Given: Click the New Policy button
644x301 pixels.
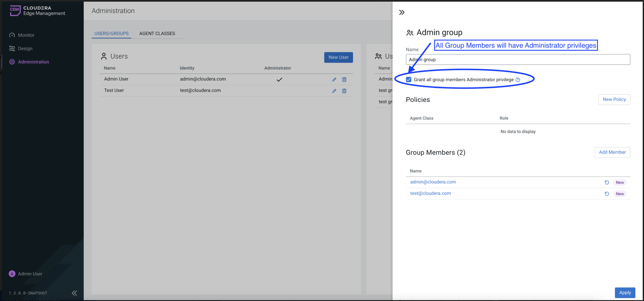Looking at the screenshot, I should tap(614, 100).
